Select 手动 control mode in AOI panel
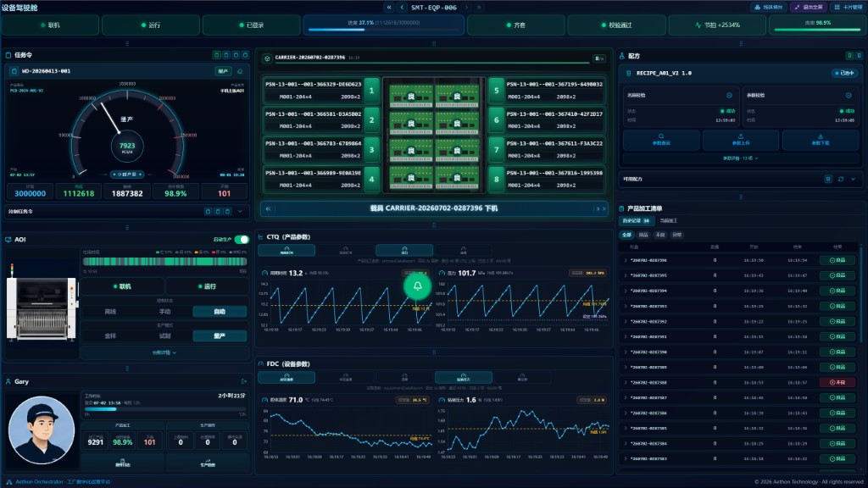The height and width of the screenshot is (488, 868). (164, 312)
